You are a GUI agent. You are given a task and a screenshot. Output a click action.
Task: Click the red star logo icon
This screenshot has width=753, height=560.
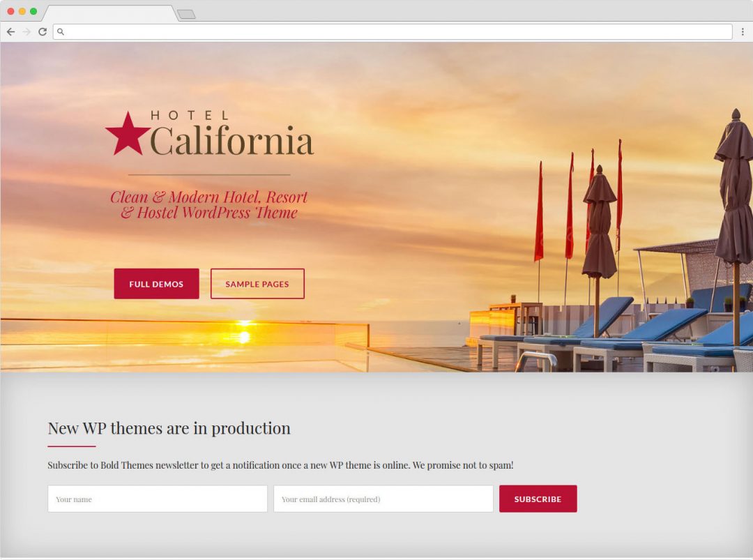(x=127, y=133)
